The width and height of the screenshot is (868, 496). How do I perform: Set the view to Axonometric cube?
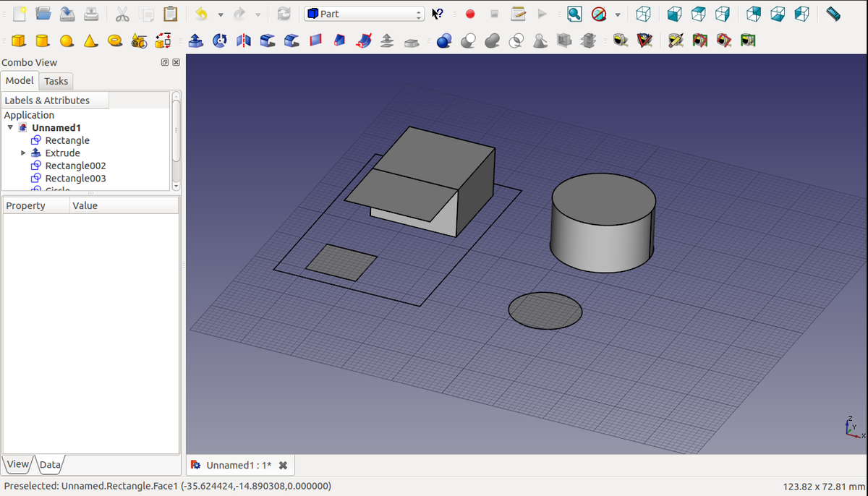click(643, 14)
